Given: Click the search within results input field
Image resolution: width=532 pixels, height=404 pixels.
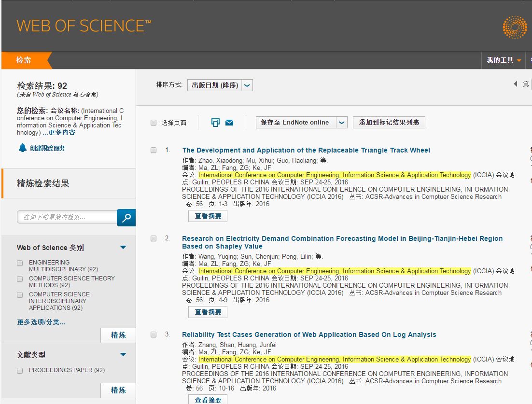Looking at the screenshot, I should [x=67, y=217].
